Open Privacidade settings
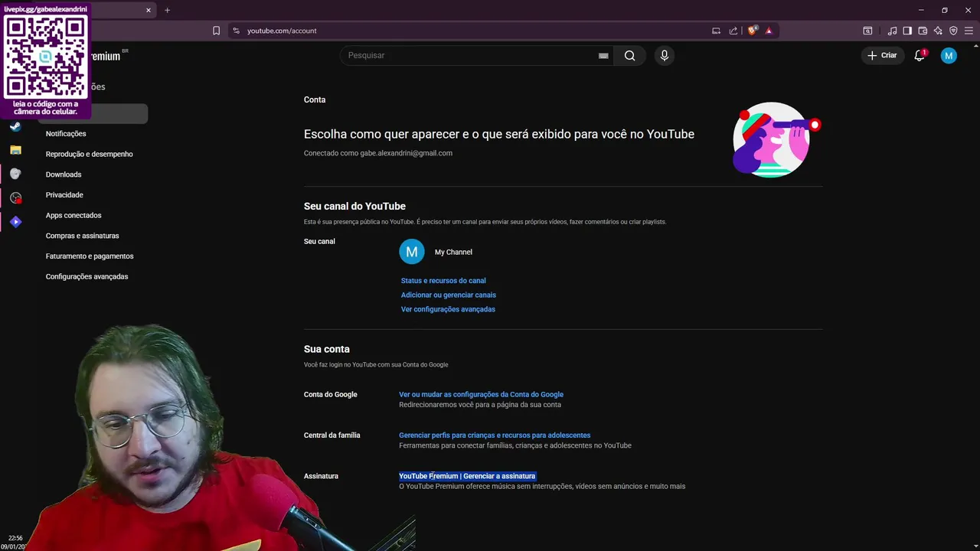The width and height of the screenshot is (980, 551). click(64, 195)
